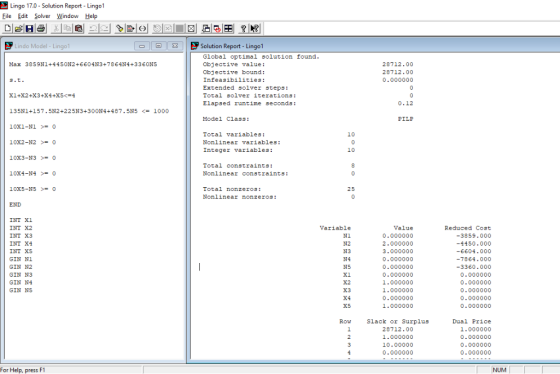Click the Total nonzeros value 25

351,189
